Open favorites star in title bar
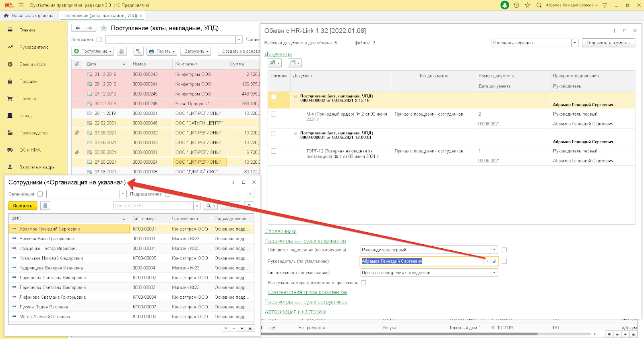This screenshot has width=644, height=339. (528, 5)
